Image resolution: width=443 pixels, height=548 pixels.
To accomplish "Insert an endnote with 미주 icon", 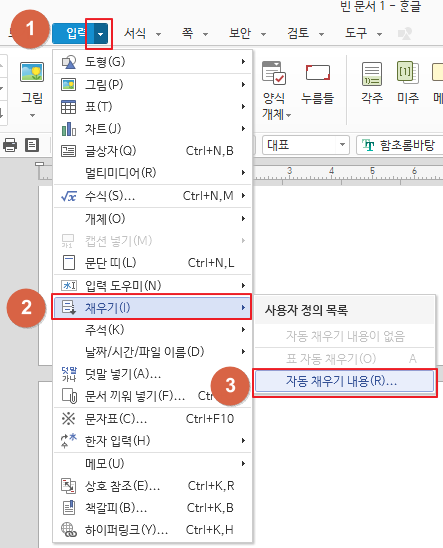I will tap(408, 72).
